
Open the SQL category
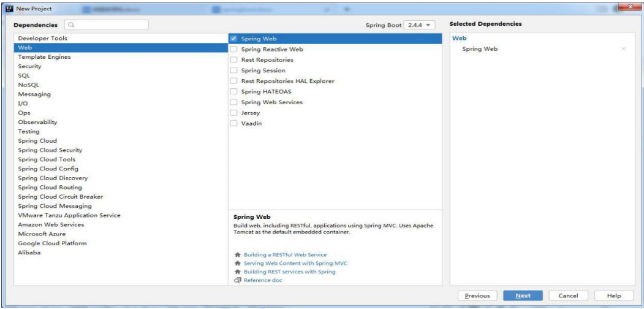tap(121, 75)
